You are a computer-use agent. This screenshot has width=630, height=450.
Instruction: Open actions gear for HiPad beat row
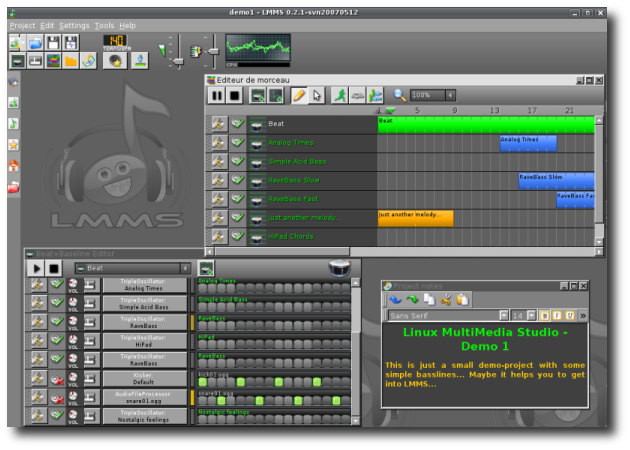click(39, 341)
